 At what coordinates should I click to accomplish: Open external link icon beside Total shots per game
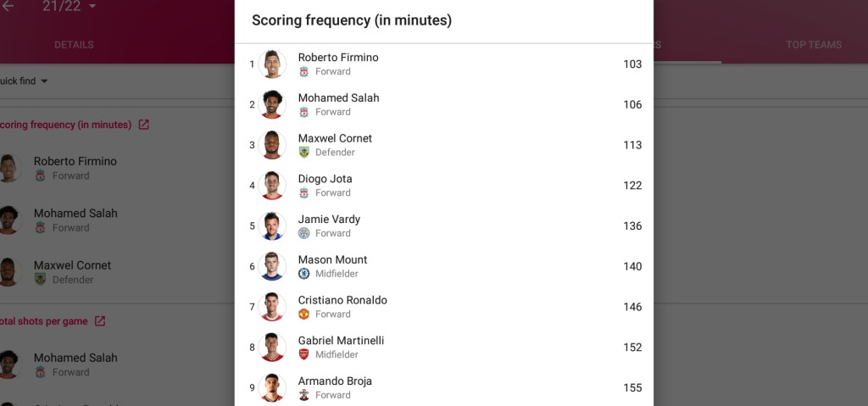click(100, 321)
